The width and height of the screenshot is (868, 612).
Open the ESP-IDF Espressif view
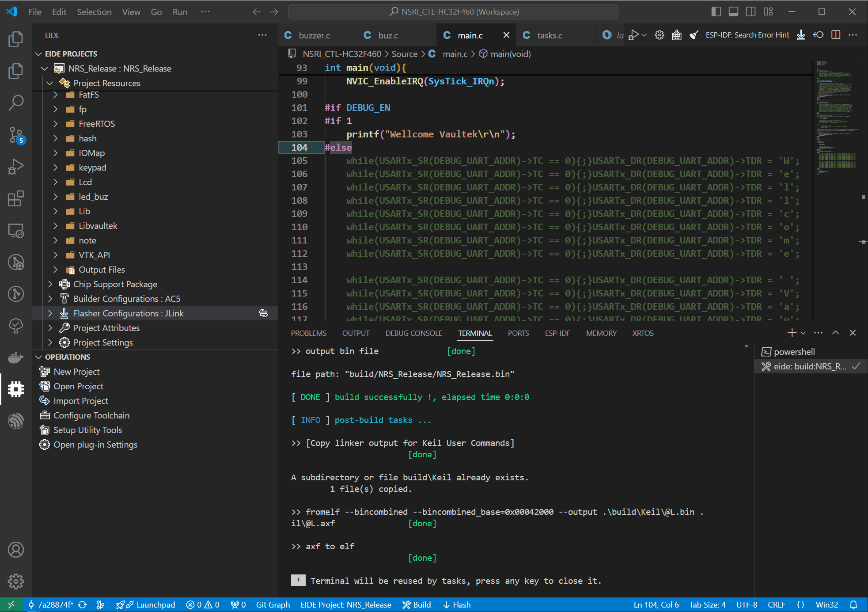click(x=16, y=421)
